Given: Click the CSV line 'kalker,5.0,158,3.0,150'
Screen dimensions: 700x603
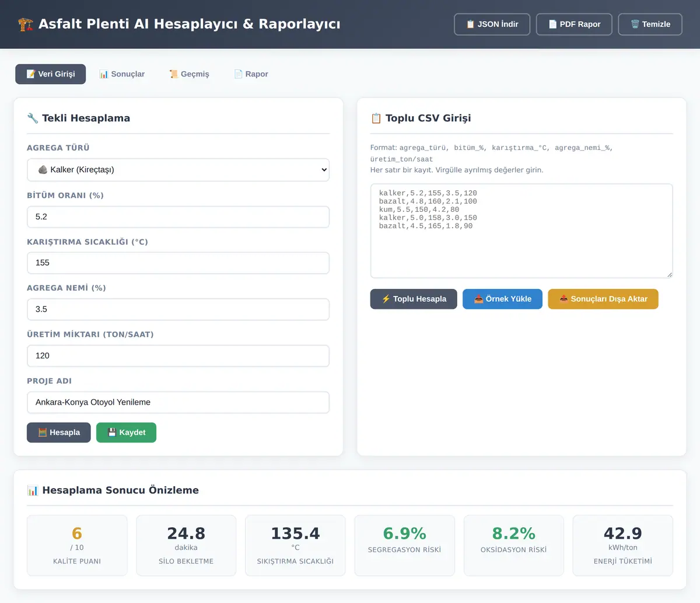Looking at the screenshot, I should (x=428, y=218).
